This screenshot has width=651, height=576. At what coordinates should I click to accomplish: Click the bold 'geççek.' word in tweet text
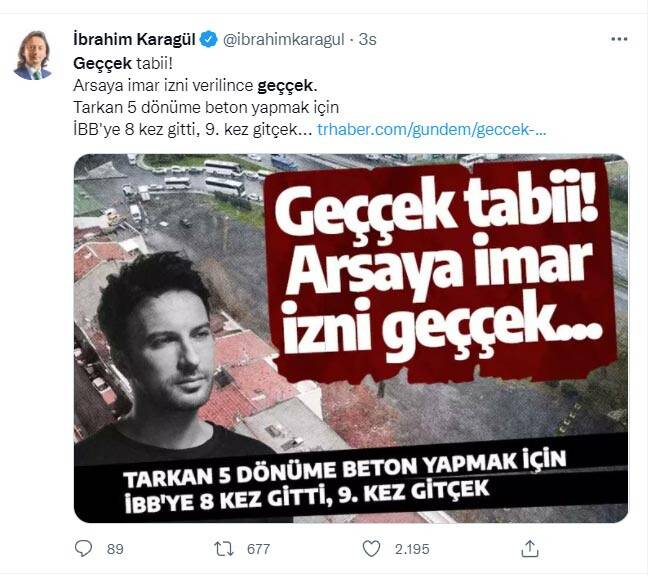click(x=287, y=86)
